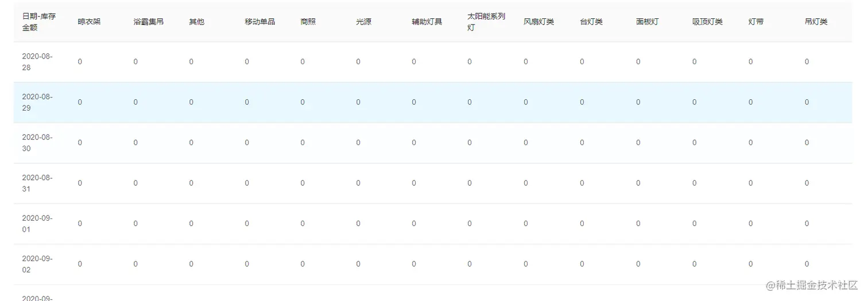Click 风扇灯类 value in 2020-08-30 row
868x301 pixels.
[525, 143]
